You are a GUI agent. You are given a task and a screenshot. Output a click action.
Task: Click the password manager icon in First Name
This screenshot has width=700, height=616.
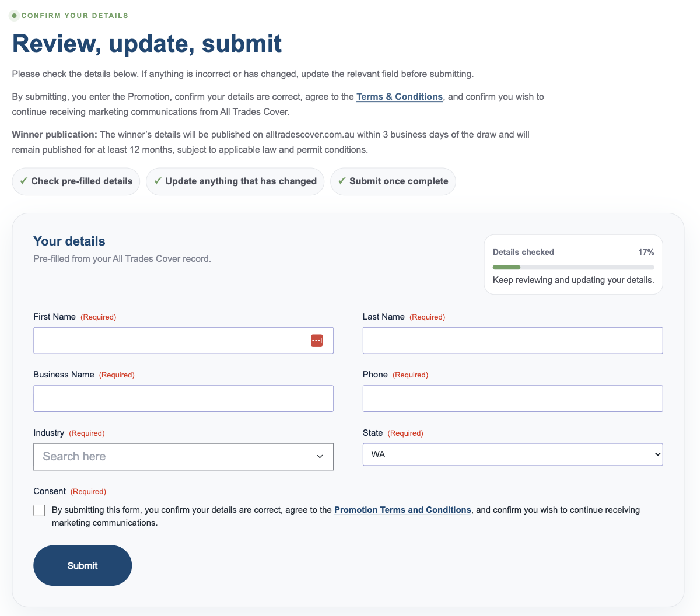pos(317,340)
